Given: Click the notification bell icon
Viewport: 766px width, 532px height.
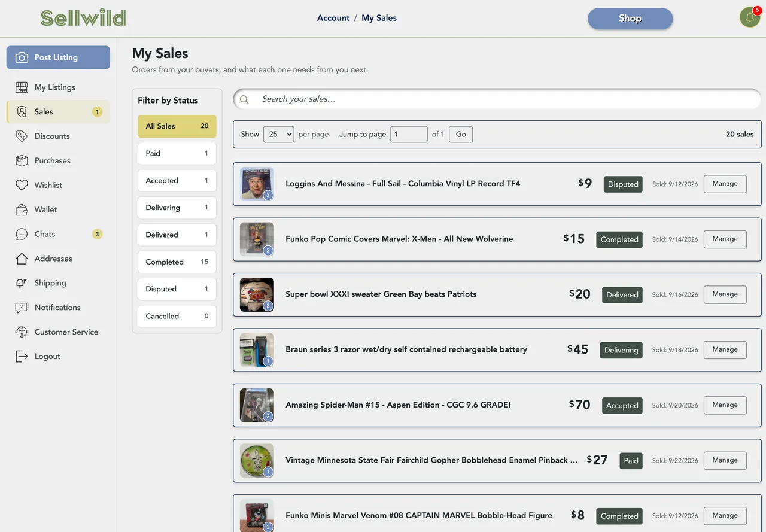Looking at the screenshot, I should coord(750,17).
